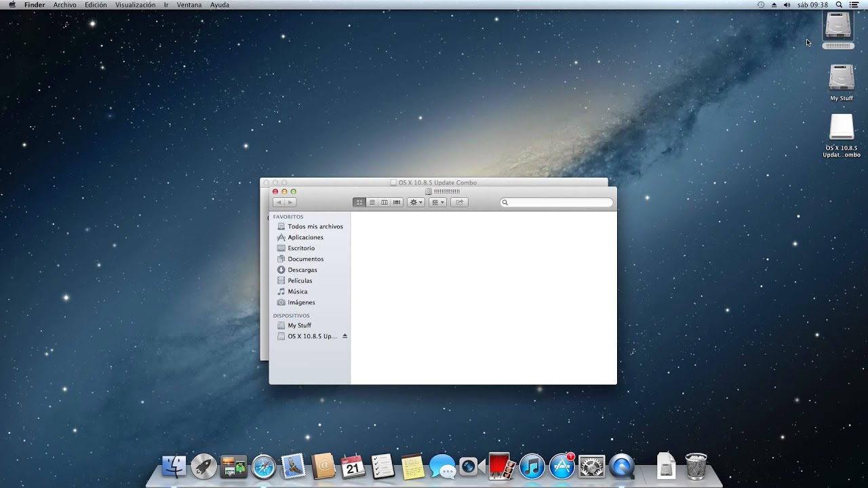Screen dimensions: 868x488
Task: Open Contacts from the Dock
Action: tap(323, 466)
